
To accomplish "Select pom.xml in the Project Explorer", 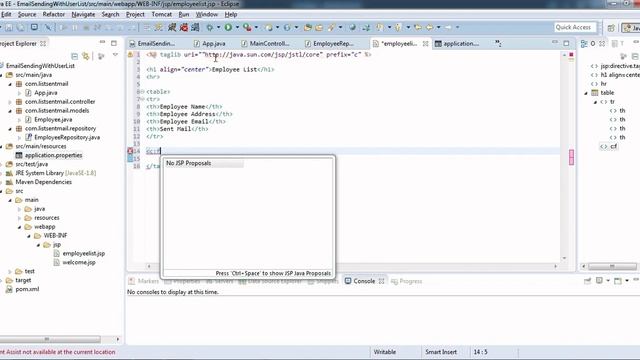I will 27,289.
